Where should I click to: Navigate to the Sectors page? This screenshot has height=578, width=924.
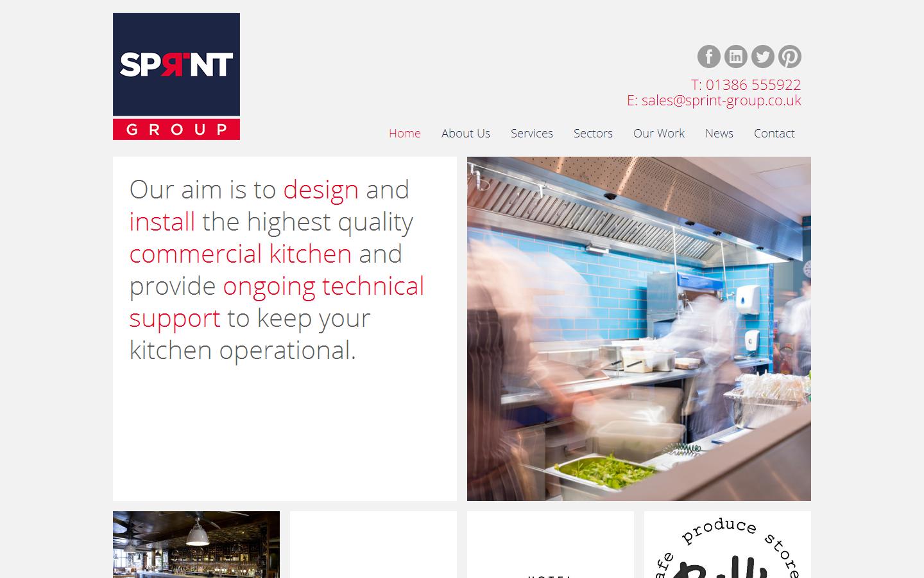tap(592, 134)
